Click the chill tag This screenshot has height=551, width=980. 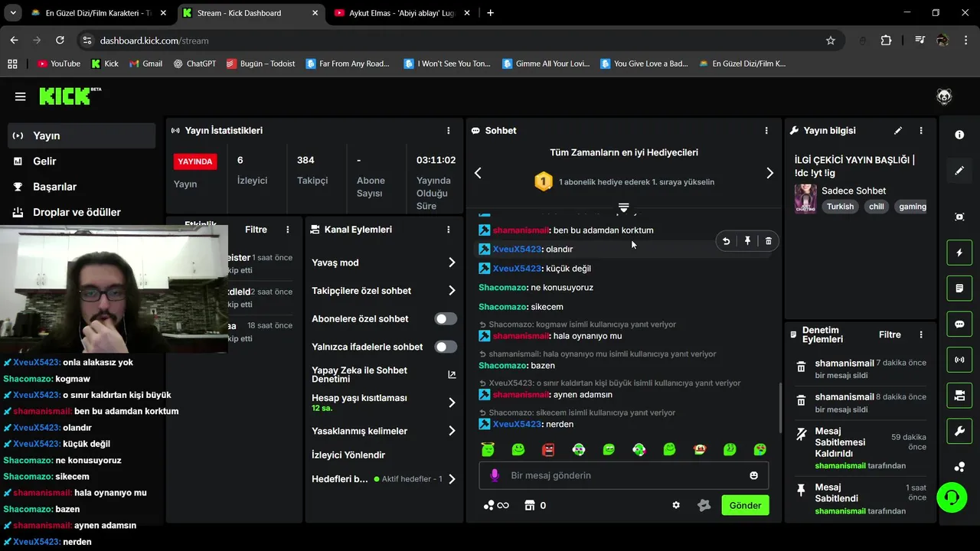tap(877, 207)
